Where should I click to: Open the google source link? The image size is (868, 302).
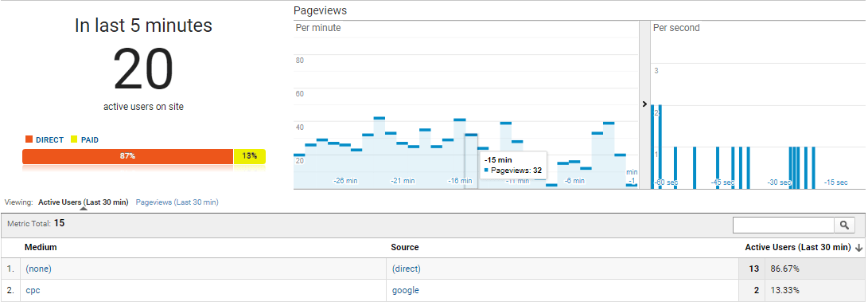(405, 290)
